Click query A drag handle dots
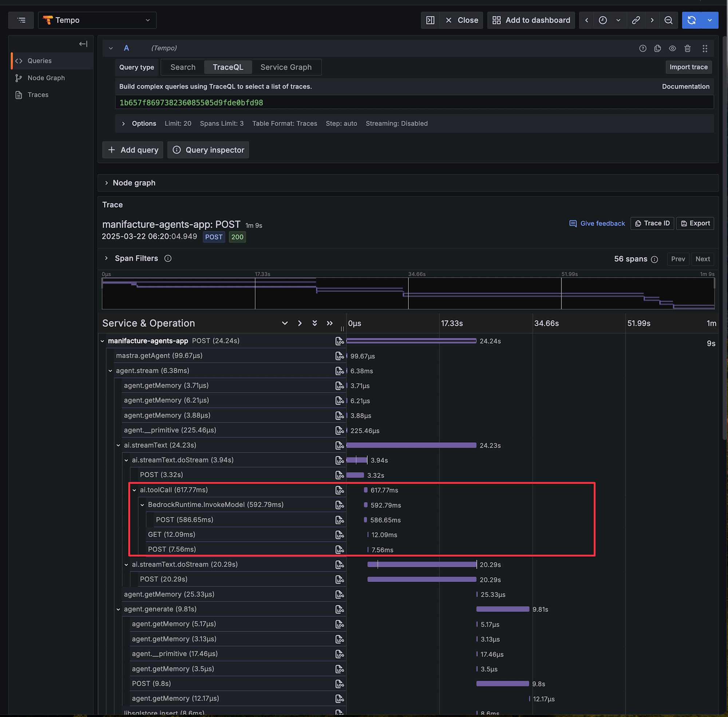 tap(705, 48)
